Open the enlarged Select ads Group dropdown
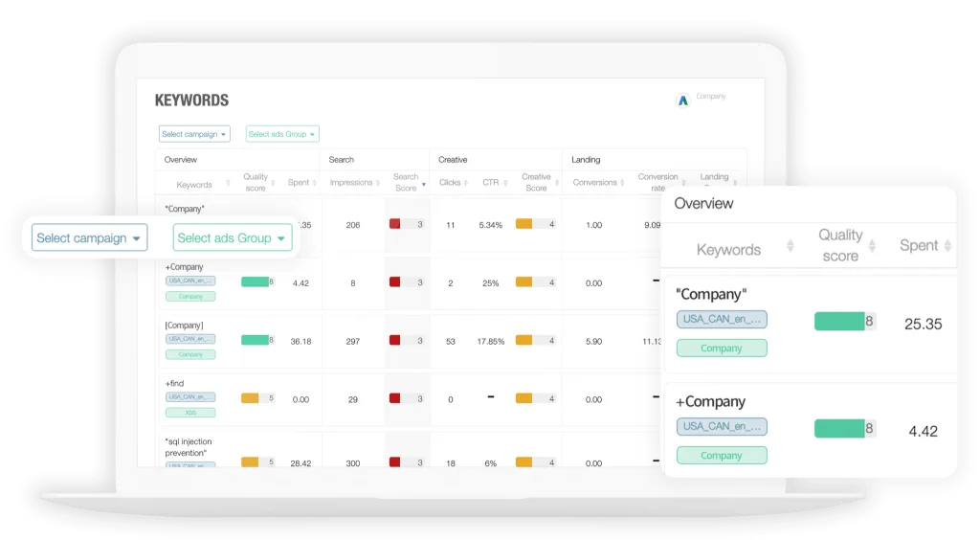The height and width of the screenshot is (540, 980). click(x=232, y=238)
